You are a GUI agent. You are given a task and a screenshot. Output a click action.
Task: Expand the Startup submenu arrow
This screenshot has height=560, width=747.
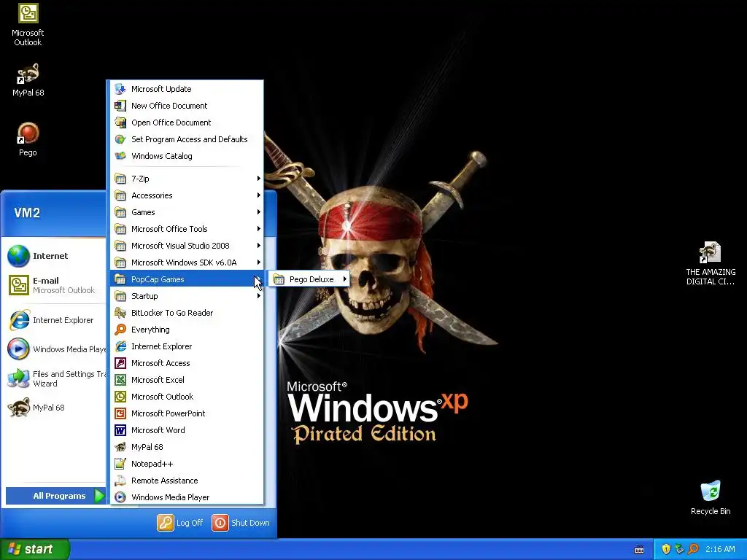[x=259, y=296]
